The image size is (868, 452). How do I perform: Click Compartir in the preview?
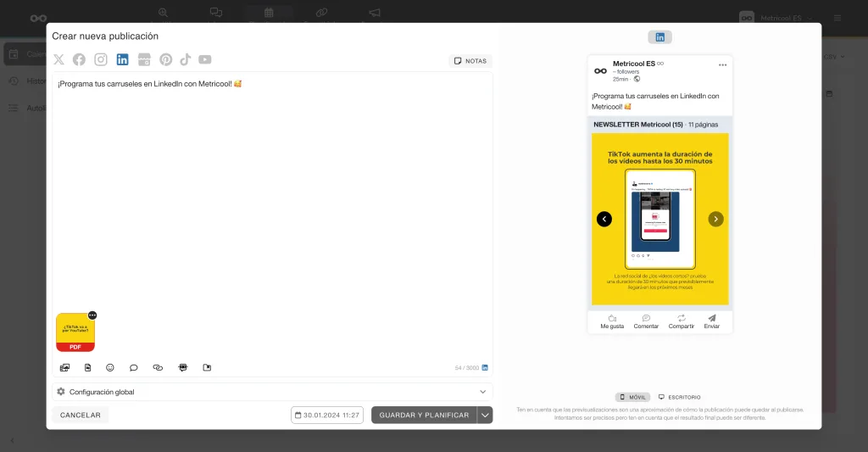click(x=681, y=322)
